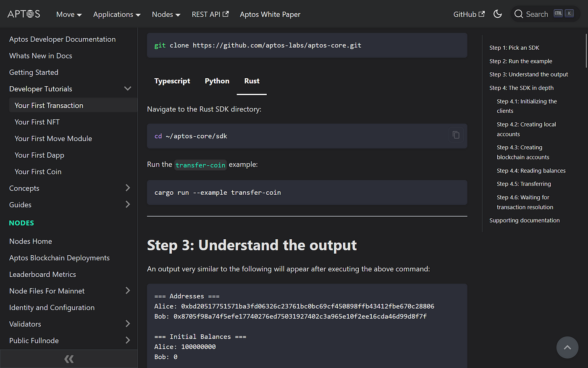
Task: Jump to Step 4: The SDK in depth
Action: [x=521, y=88]
